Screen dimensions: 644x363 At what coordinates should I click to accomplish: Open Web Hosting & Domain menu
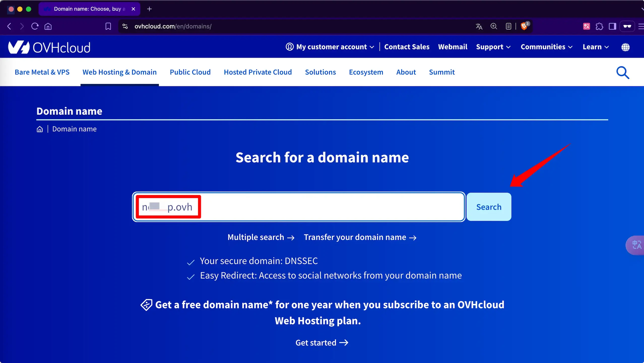[120, 72]
